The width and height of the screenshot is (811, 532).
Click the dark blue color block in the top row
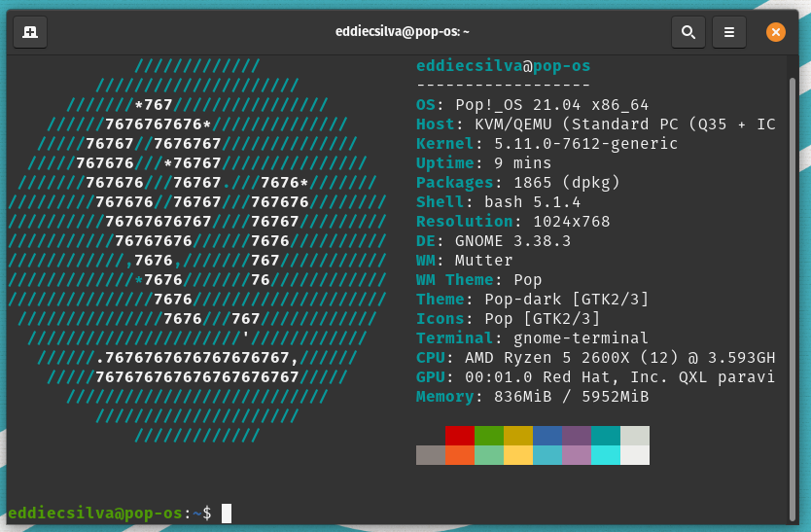547,436
